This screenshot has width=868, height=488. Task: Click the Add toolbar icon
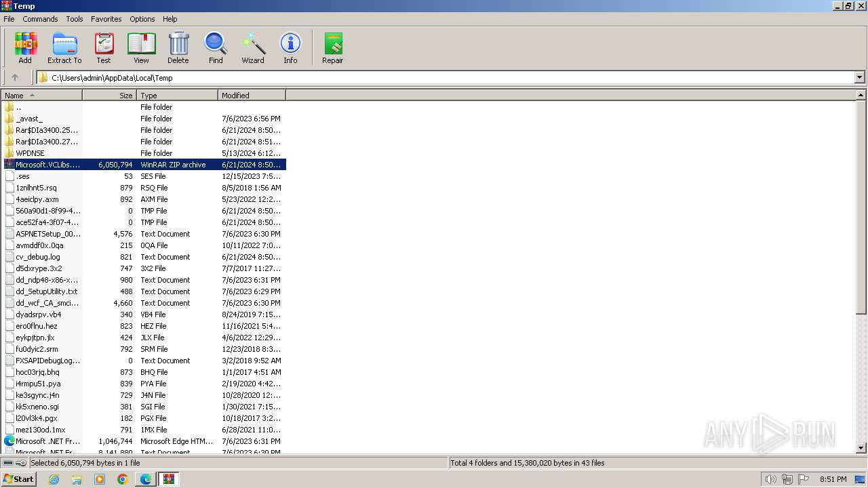click(x=25, y=48)
